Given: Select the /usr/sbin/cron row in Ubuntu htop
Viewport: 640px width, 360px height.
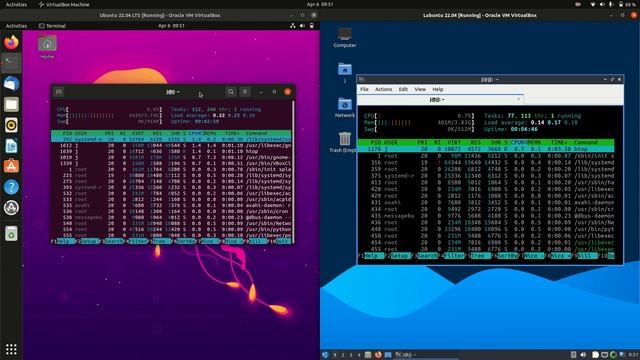Looking at the screenshot, I should [171, 211].
